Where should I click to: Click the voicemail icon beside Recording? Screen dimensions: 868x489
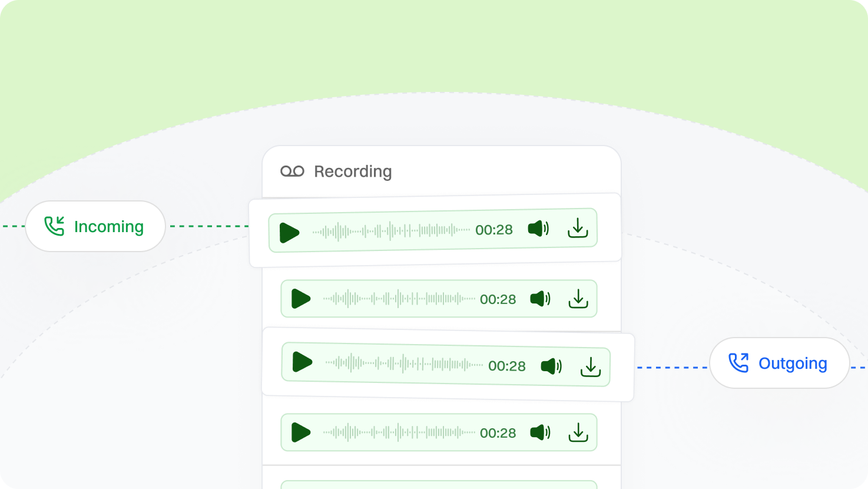coord(292,171)
